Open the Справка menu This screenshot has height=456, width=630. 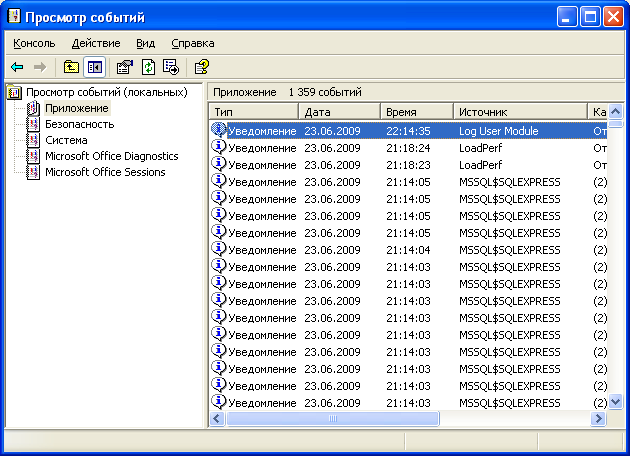(x=193, y=43)
